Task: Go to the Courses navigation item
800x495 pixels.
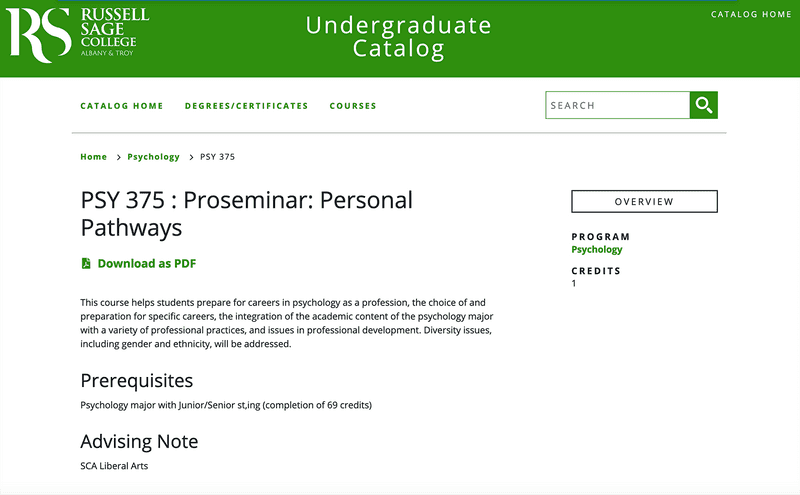Action: click(x=353, y=106)
